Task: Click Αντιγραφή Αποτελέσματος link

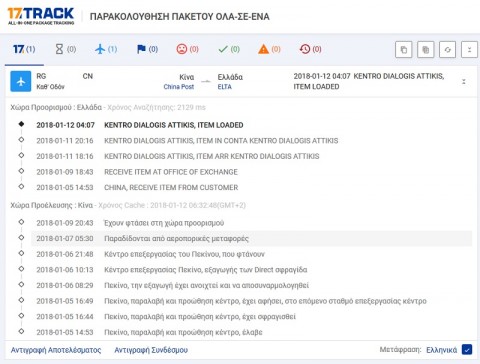Action: point(56,350)
